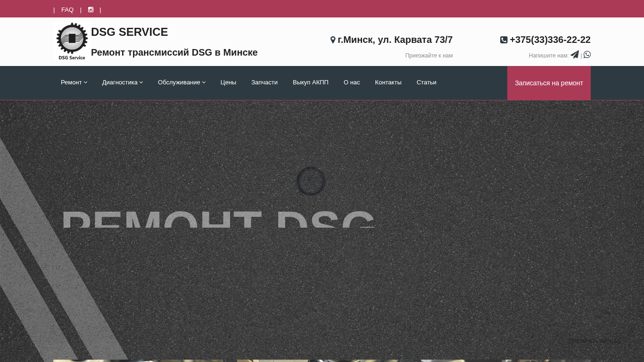Click the map marker icon beside the address
This screenshot has width=644, height=362.
[333, 40]
